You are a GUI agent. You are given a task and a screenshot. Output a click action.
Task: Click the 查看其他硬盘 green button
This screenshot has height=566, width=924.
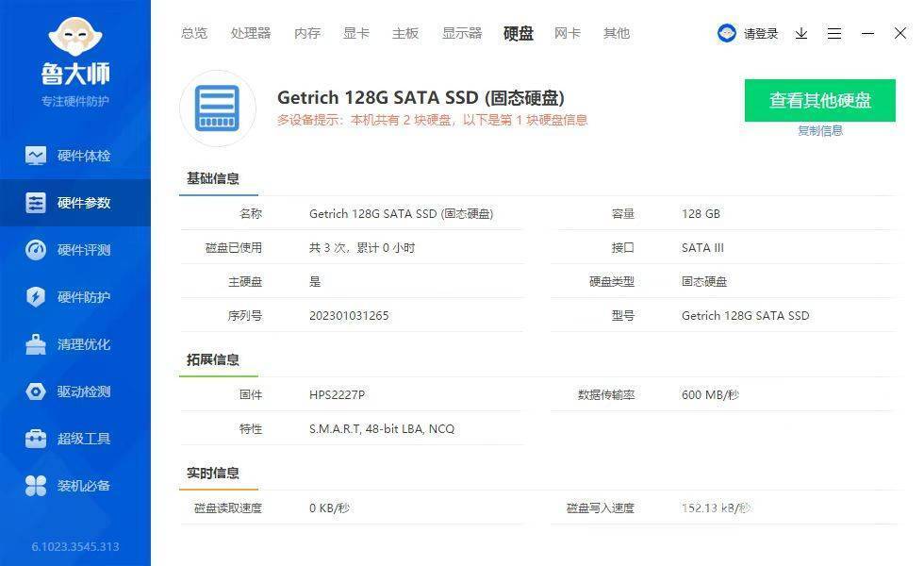819,100
